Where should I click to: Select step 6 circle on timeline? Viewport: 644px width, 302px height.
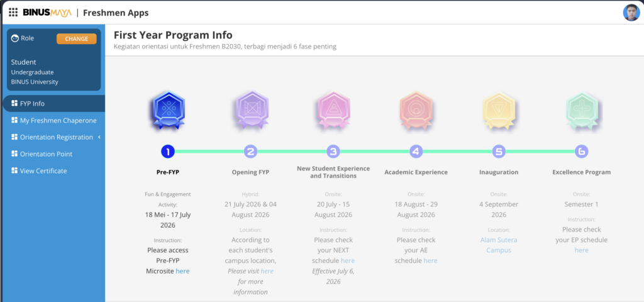[582, 152]
